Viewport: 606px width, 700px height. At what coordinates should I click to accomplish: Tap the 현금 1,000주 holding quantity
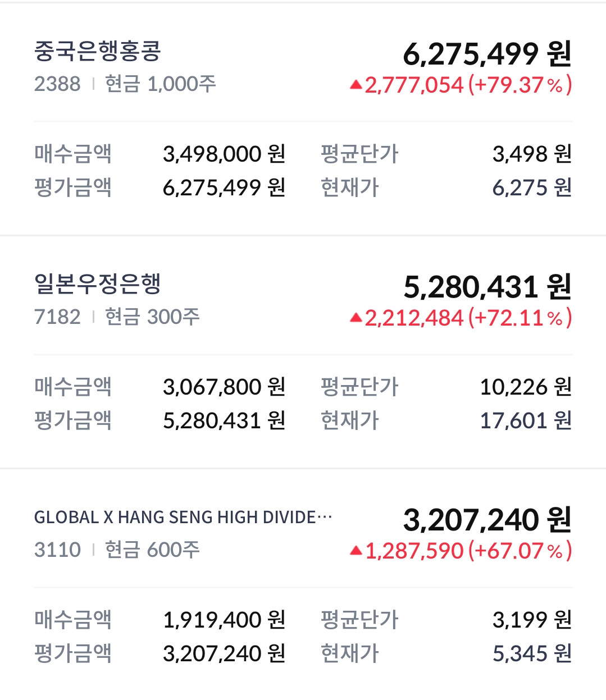161,84
